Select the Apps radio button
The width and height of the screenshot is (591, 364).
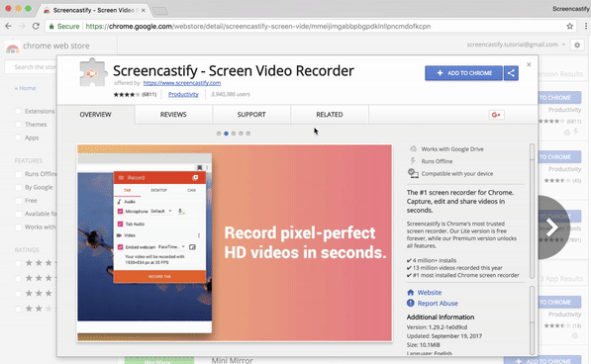pyautogui.click(x=18, y=137)
